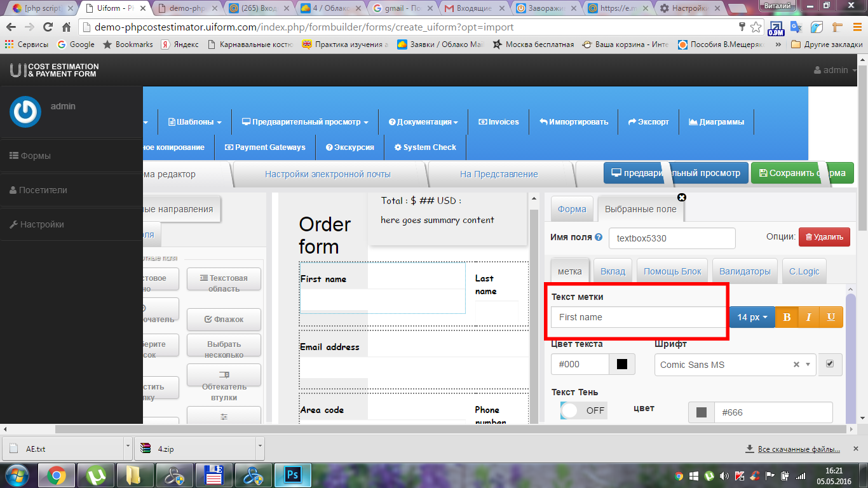The height and width of the screenshot is (488, 868).
Task: Open uTorrent from the taskbar
Action: coord(96,475)
